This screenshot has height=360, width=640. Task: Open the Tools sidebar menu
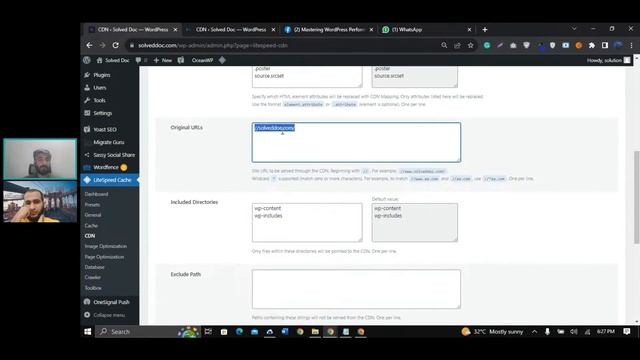pos(99,100)
